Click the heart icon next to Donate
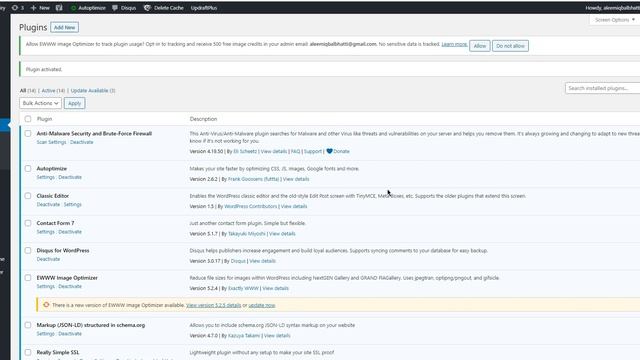 [x=329, y=151]
